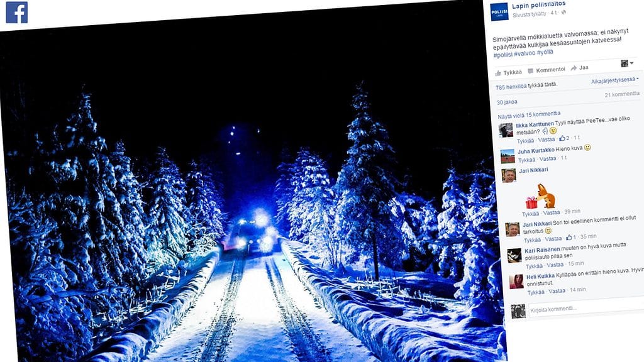This screenshot has width=644, height=362.
Task: Open the 30 jakoa shares link
Action: (507, 102)
